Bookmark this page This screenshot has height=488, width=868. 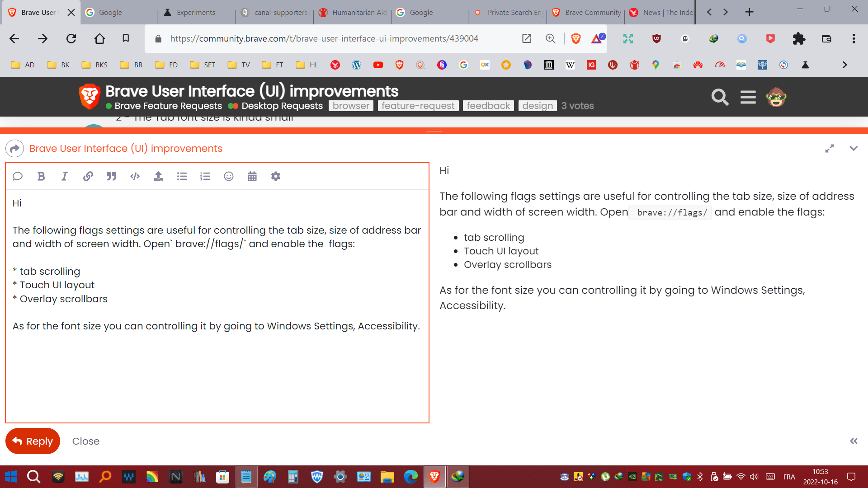click(126, 38)
